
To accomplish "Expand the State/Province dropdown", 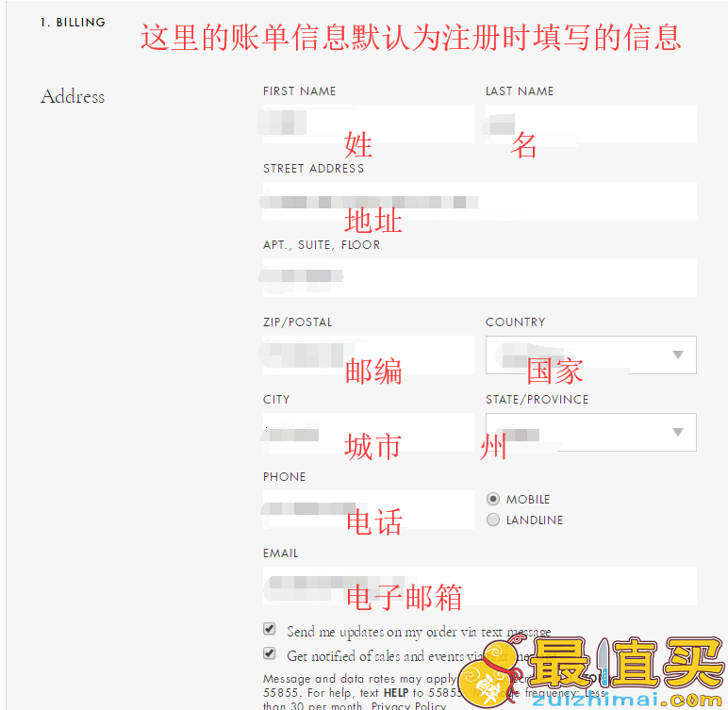I will pyautogui.click(x=591, y=432).
